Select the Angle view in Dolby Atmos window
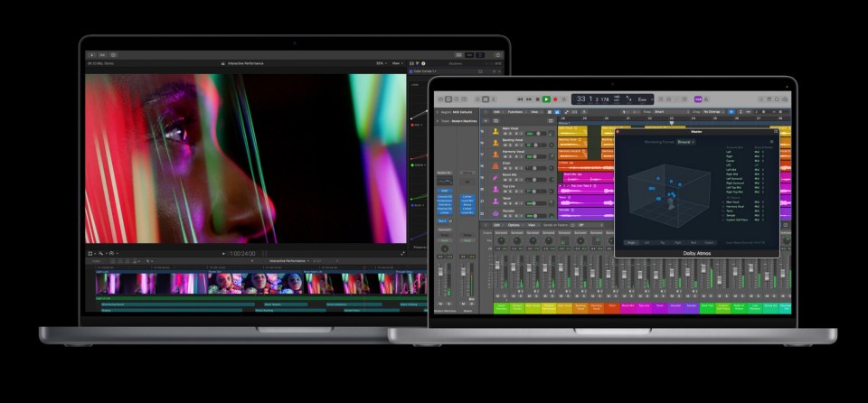Screen dimensions: 868x403 coord(632,242)
